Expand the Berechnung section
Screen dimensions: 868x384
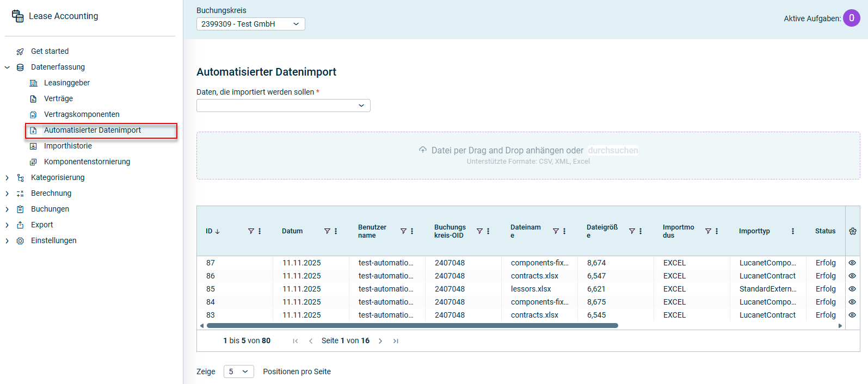pos(7,194)
